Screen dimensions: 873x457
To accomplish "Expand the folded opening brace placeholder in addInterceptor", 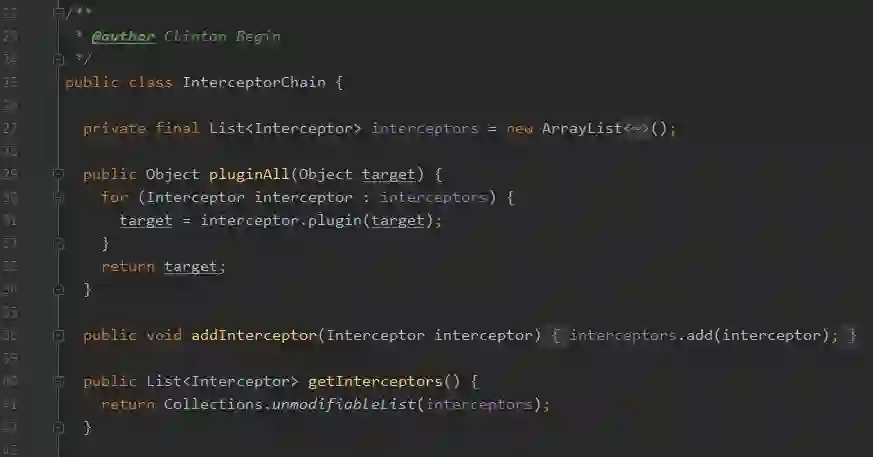I will 556,335.
